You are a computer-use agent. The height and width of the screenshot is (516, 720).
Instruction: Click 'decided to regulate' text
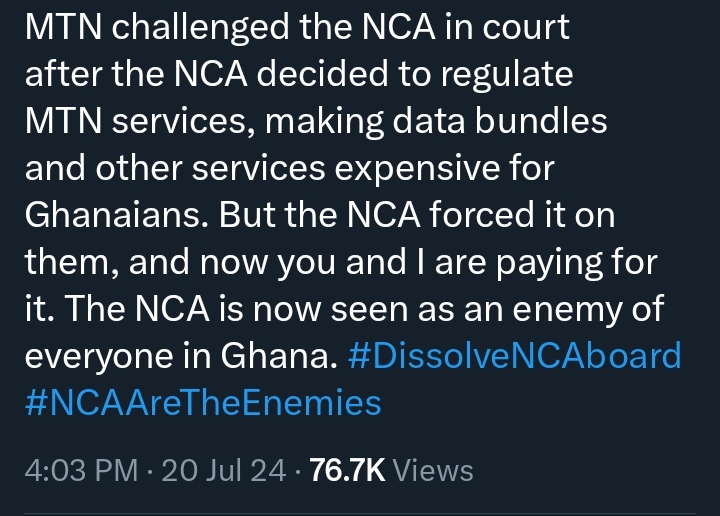coord(415,74)
